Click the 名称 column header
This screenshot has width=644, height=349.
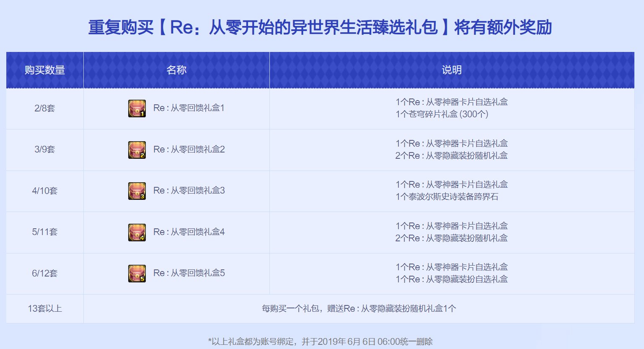tap(176, 70)
